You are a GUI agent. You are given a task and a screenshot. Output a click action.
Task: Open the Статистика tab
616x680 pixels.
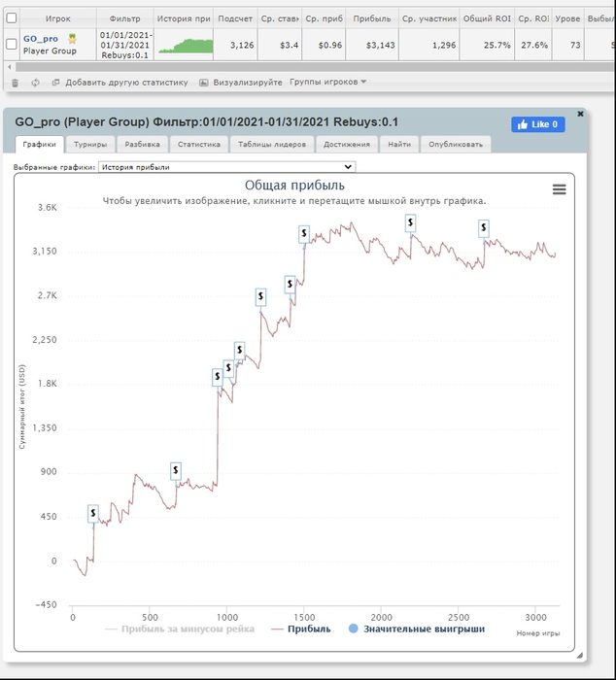[x=199, y=145]
